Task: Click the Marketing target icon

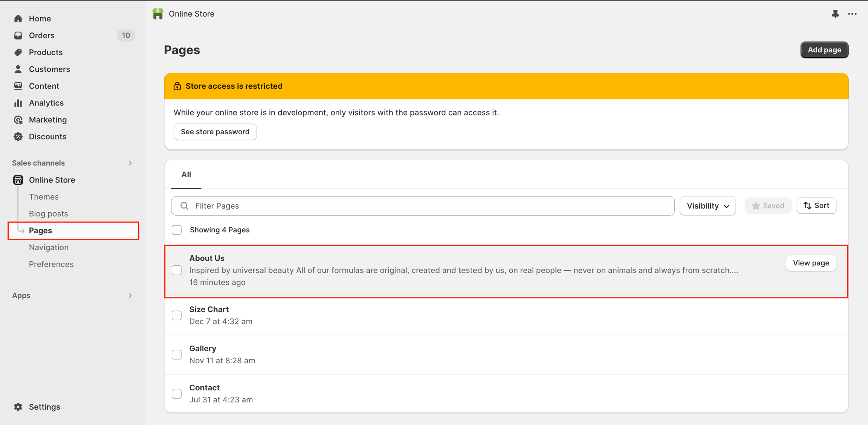Action: [18, 120]
